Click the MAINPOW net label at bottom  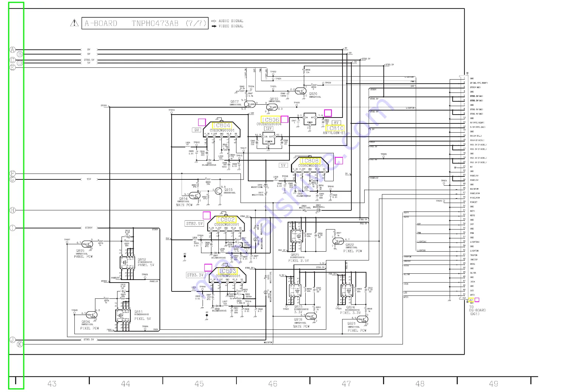(268, 343)
